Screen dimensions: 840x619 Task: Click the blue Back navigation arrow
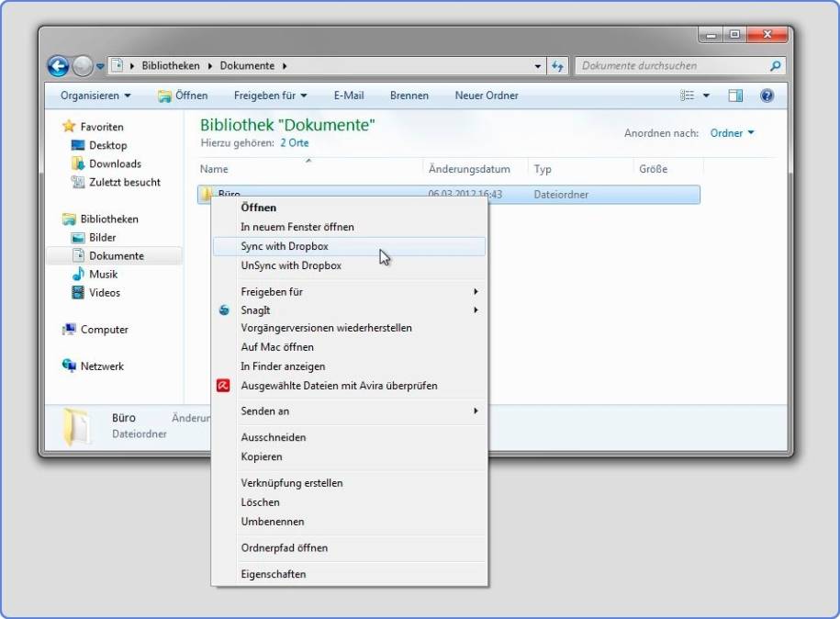pyautogui.click(x=59, y=66)
